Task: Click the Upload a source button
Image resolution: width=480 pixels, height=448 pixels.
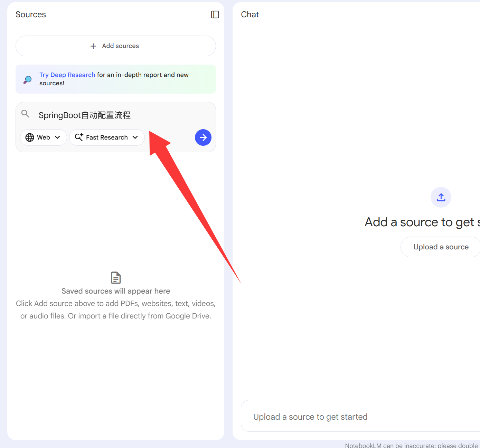Action: 441,247
